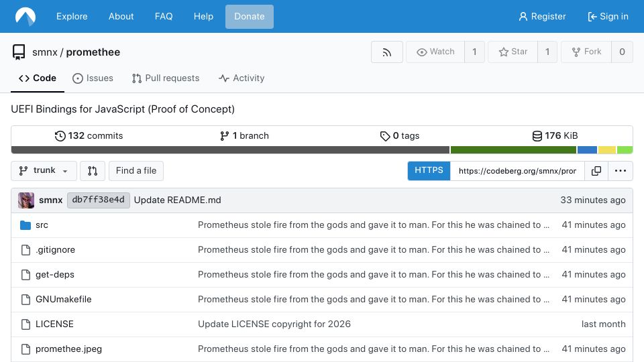View the 0 tags list
644x362 pixels.
(400, 136)
